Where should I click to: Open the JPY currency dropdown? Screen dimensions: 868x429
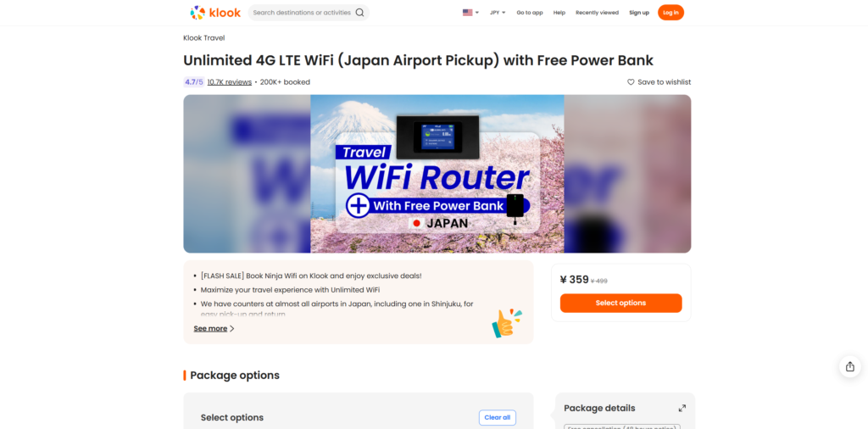click(x=498, y=13)
